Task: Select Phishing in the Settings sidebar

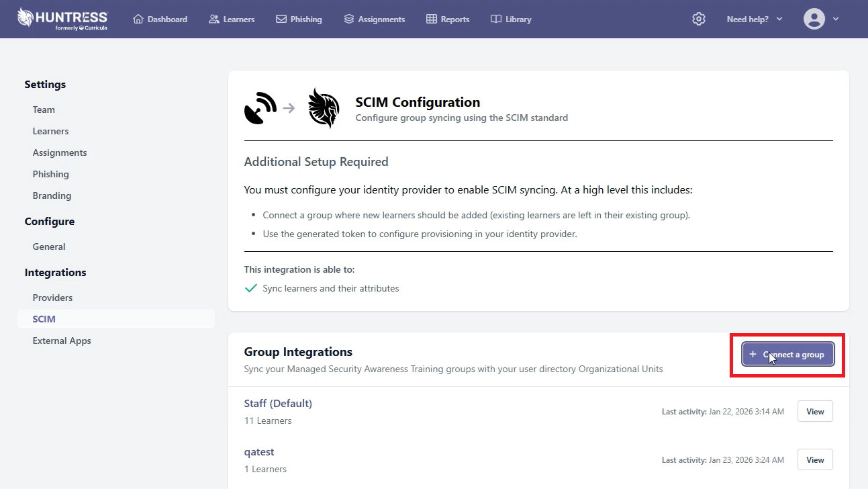Action: [50, 174]
